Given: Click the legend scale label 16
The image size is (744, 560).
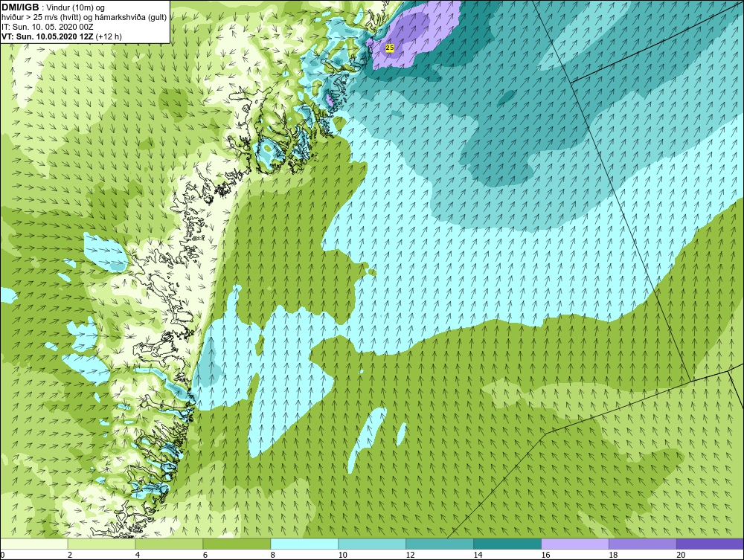Looking at the screenshot, I should [545, 555].
